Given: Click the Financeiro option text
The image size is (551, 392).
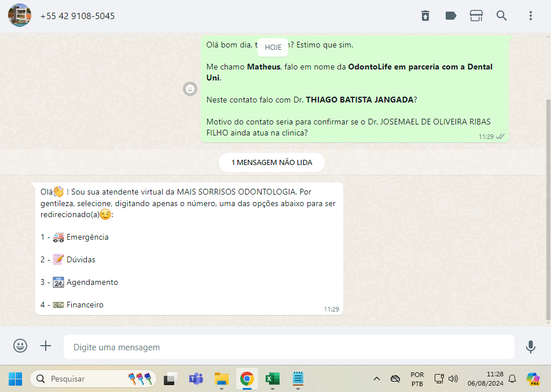Looking at the screenshot, I should pos(85,305).
